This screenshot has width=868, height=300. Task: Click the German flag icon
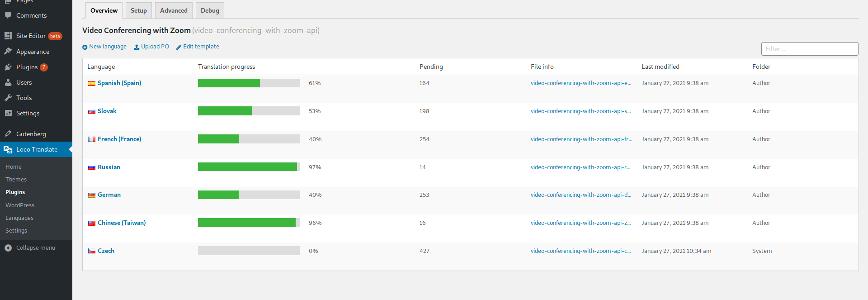tap(92, 195)
